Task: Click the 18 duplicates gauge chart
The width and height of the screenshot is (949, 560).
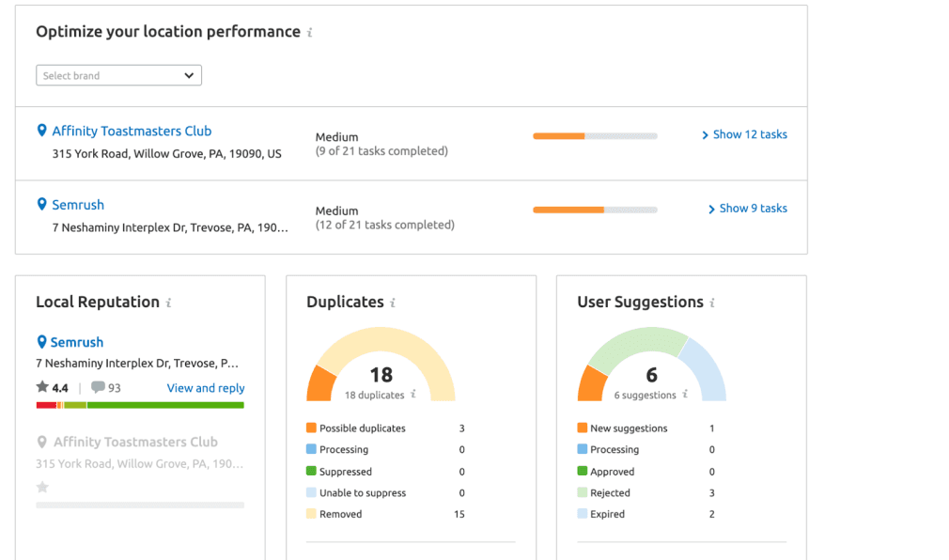Action: point(381,365)
